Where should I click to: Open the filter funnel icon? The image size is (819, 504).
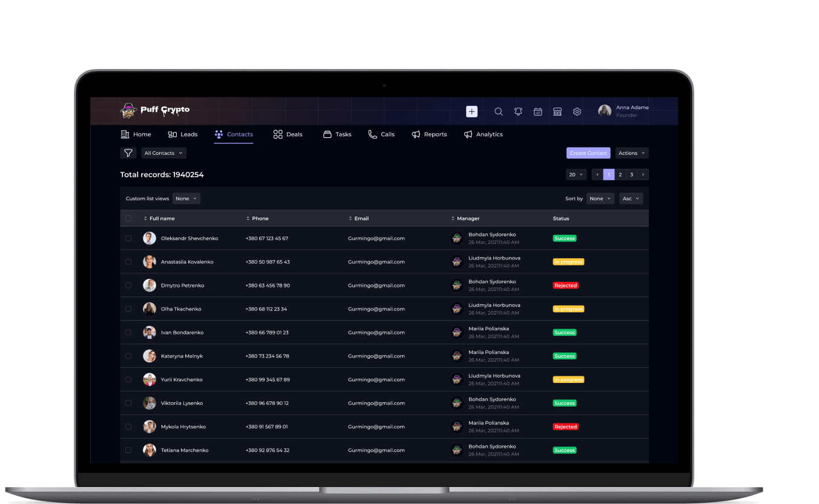pos(128,152)
